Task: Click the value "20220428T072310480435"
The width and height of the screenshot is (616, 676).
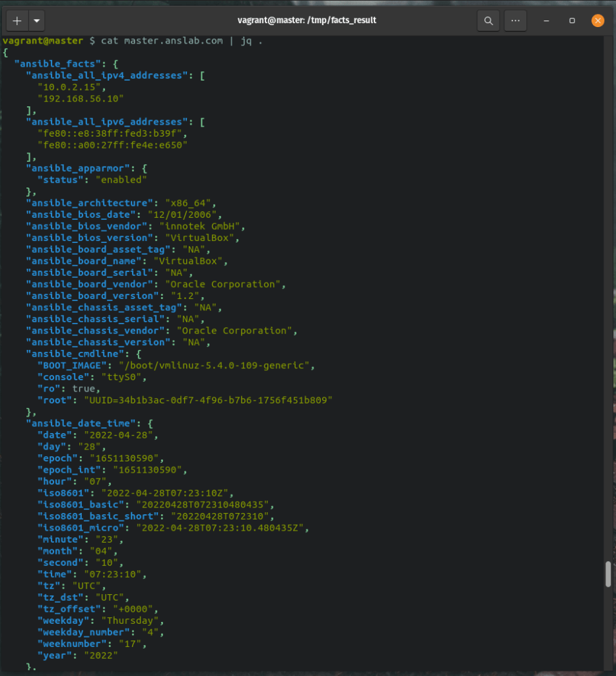Action: coord(203,505)
